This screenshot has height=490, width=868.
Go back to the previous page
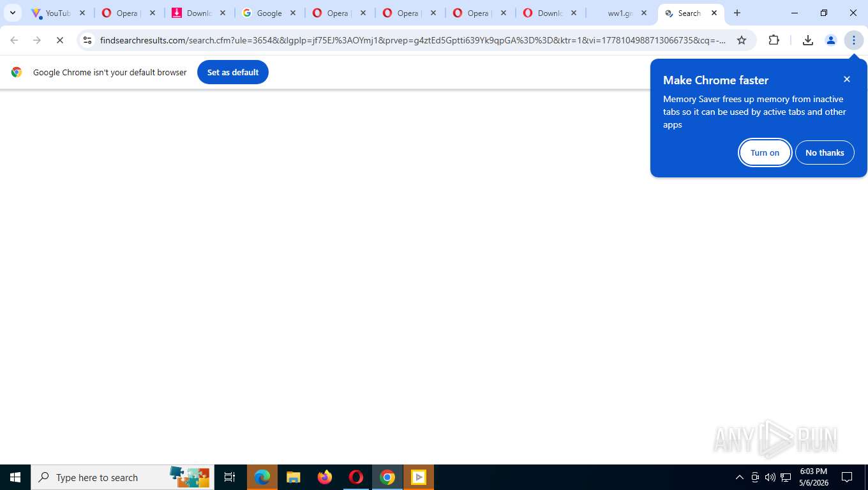pos(14,40)
